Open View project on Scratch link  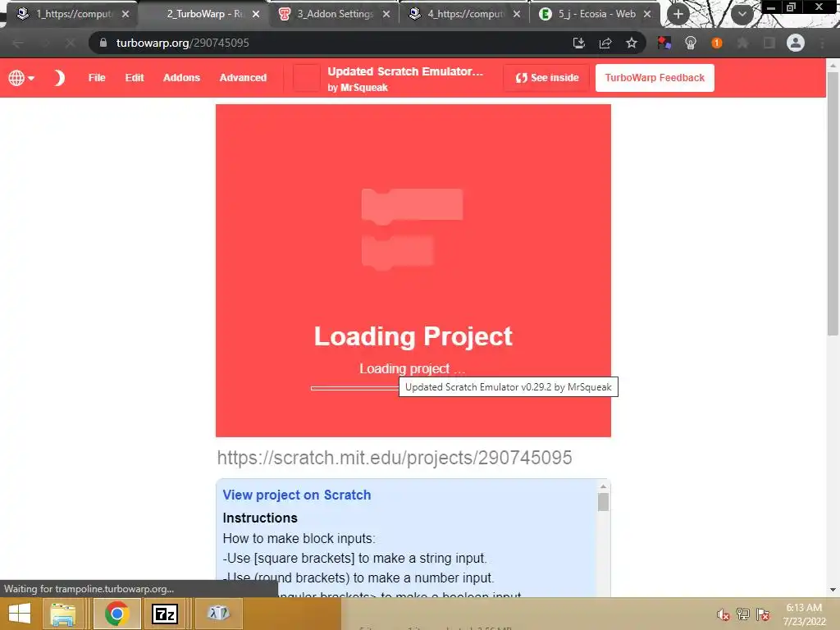pos(297,495)
